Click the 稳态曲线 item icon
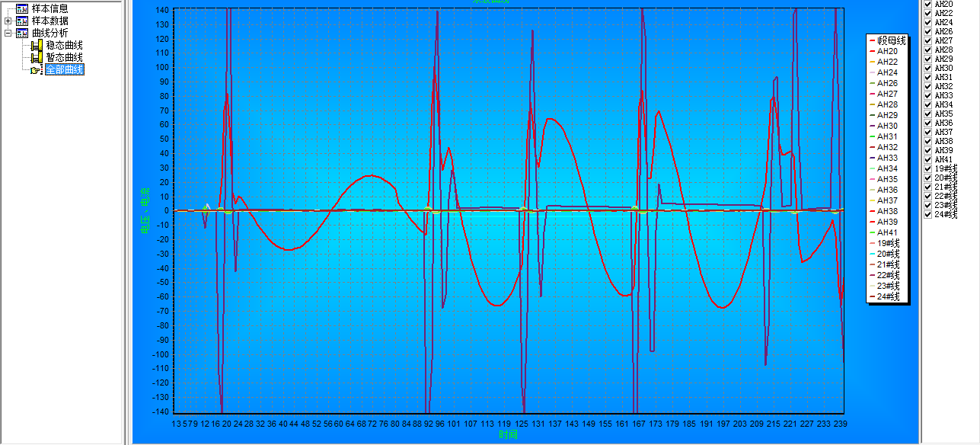 coord(36,45)
